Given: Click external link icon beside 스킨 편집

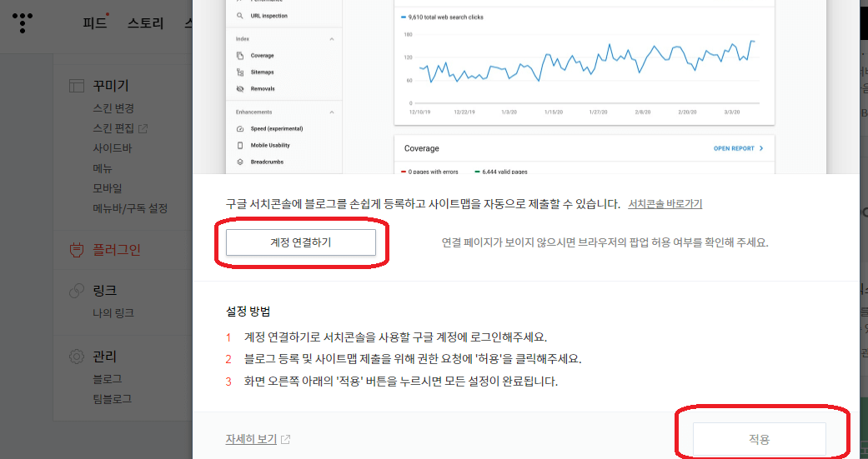Looking at the screenshot, I should (x=143, y=129).
